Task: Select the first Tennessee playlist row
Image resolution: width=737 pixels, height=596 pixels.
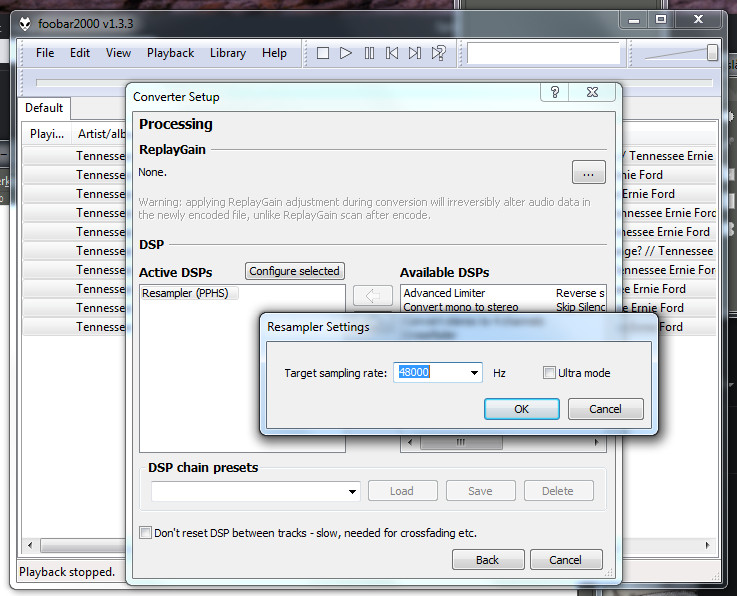Action: tap(75, 156)
